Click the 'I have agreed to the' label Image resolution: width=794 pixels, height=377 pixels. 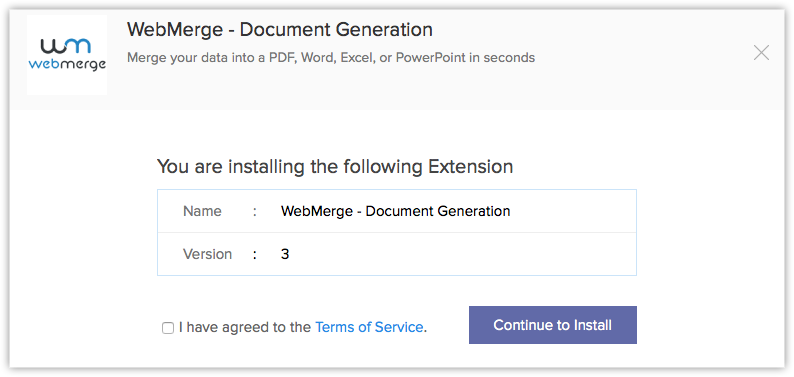245,327
